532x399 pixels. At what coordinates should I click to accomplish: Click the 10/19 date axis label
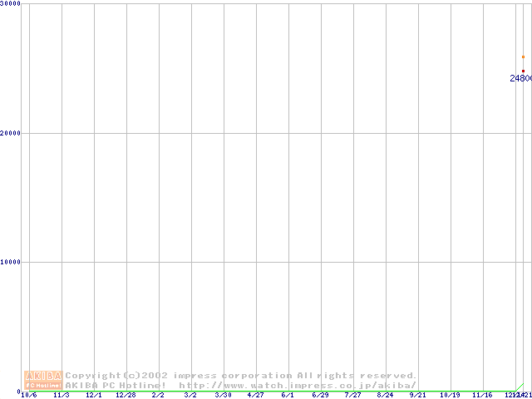click(450, 395)
